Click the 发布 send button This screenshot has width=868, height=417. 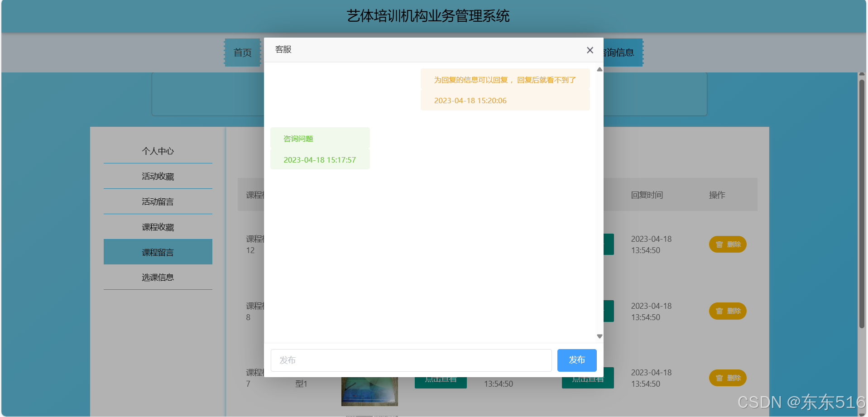(576, 360)
